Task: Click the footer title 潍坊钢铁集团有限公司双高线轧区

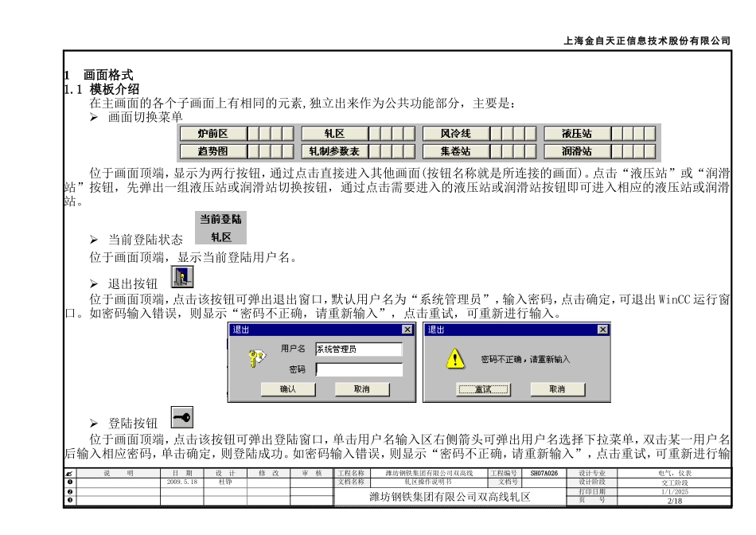Action: pos(450,497)
